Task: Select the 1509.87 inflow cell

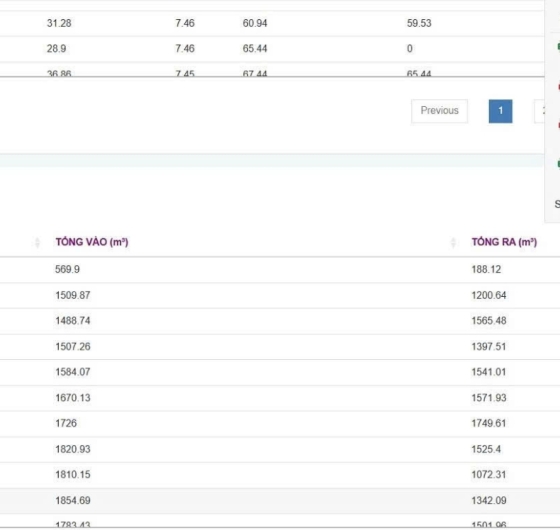Action: point(73,295)
